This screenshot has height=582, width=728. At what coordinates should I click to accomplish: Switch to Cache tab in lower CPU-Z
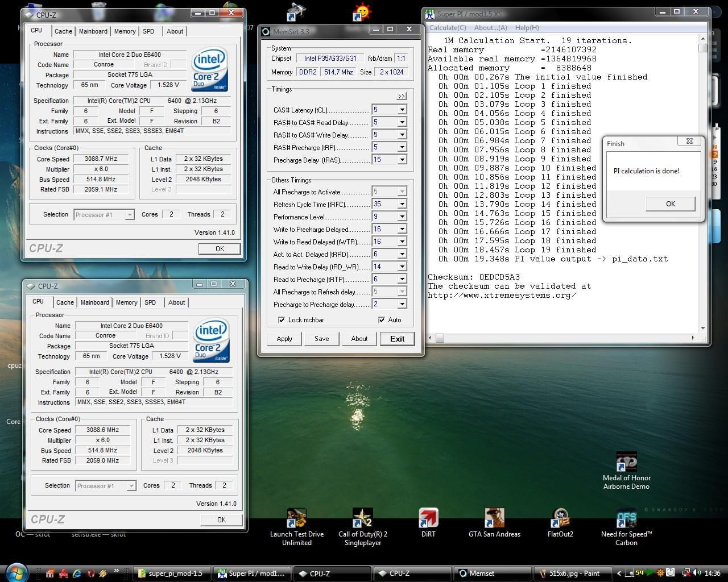[65, 303]
